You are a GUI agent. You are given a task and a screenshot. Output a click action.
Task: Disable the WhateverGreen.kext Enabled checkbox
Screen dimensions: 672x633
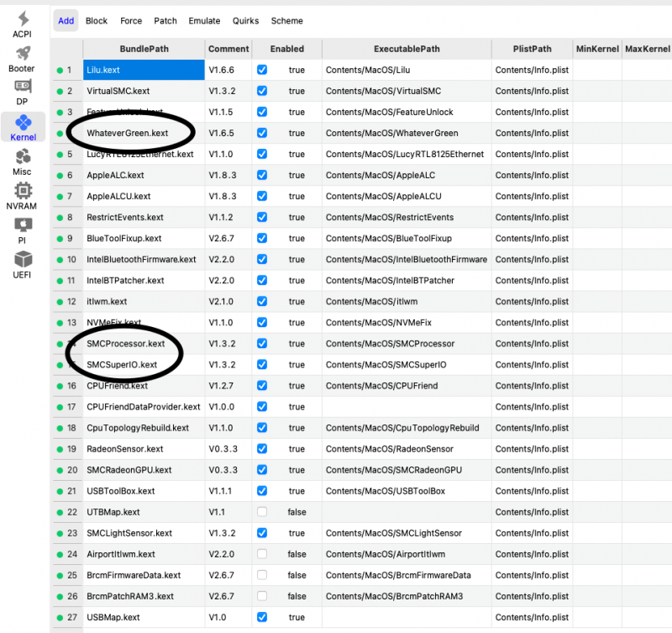click(262, 133)
